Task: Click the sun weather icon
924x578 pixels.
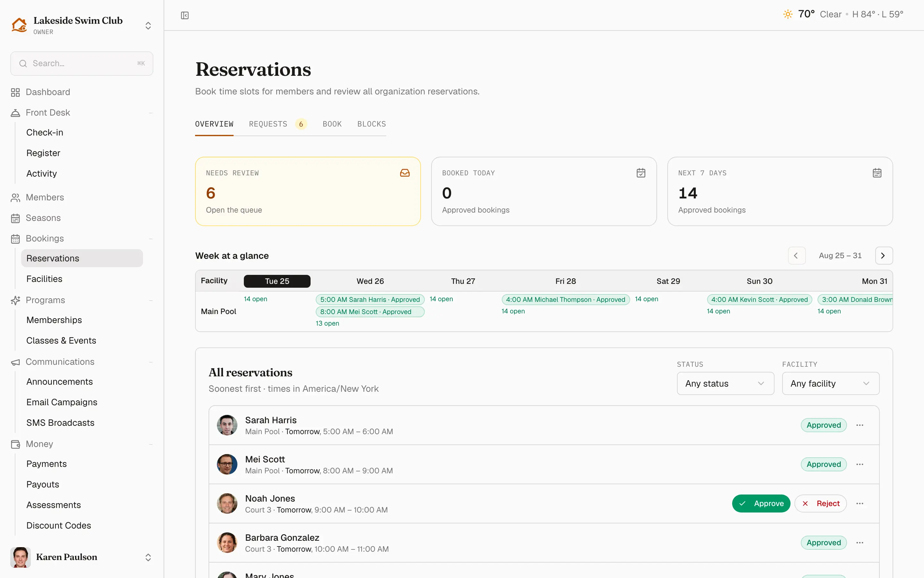Action: coord(788,14)
